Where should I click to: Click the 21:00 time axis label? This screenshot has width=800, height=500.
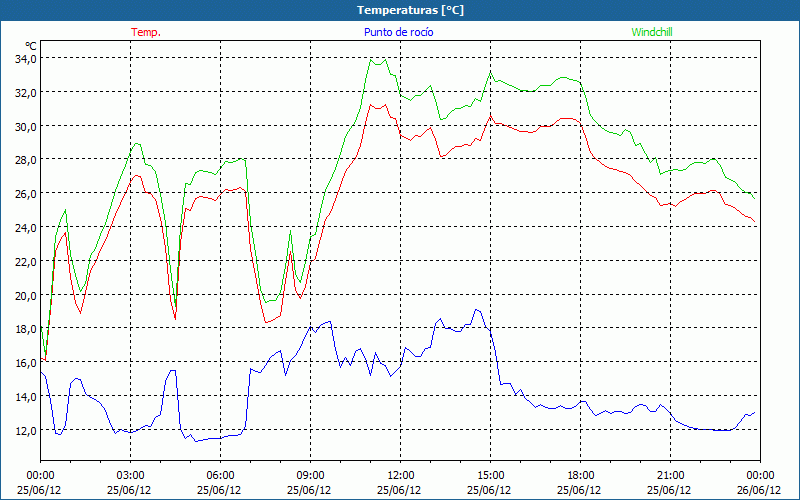click(669, 476)
